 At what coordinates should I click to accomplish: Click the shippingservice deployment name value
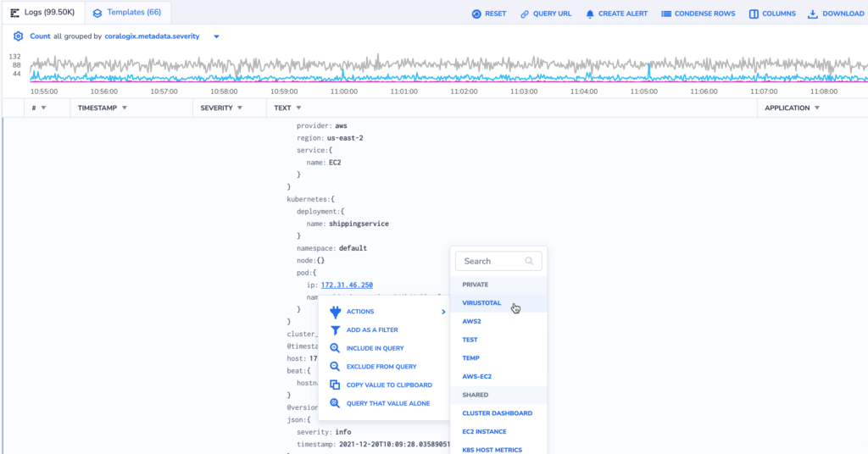(359, 224)
